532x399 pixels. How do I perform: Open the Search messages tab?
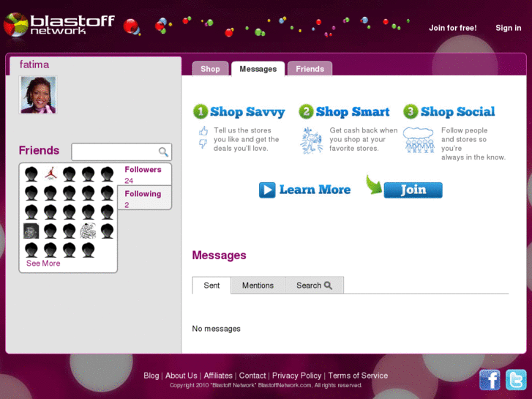(x=314, y=286)
